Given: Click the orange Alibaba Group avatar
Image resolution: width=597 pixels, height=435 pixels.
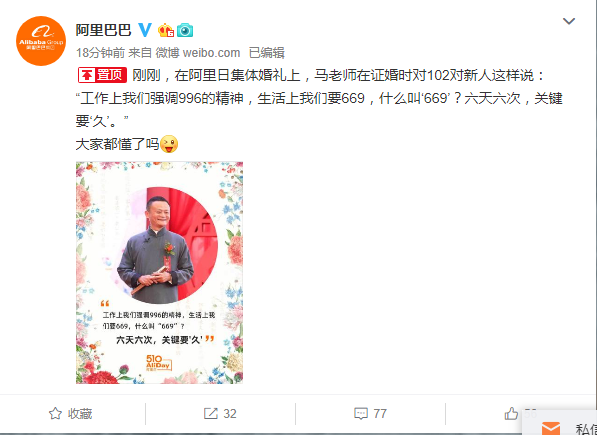Looking at the screenshot, I should click(41, 41).
